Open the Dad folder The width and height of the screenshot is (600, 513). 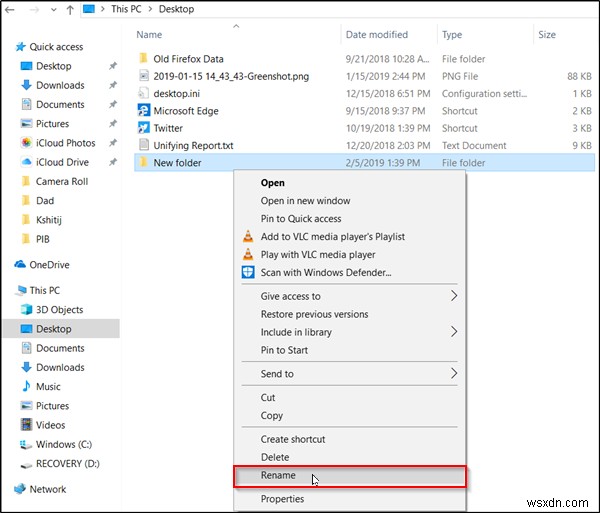point(45,200)
